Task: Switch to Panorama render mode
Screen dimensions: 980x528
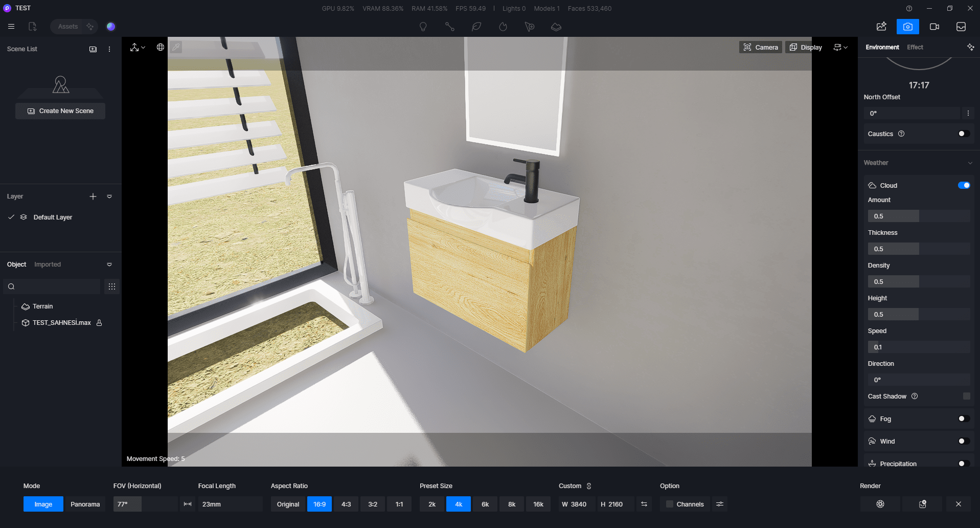Action: click(x=85, y=504)
